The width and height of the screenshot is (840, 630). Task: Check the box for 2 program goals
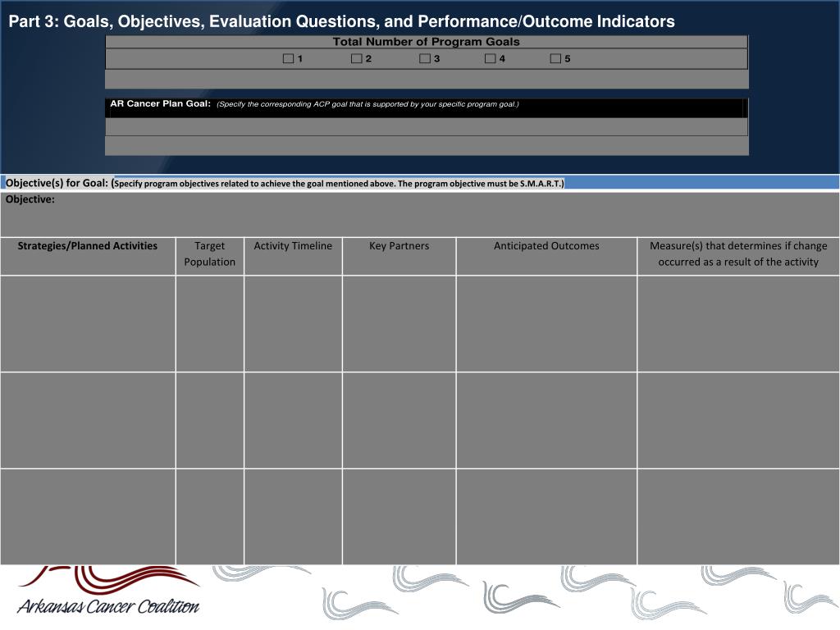356,58
